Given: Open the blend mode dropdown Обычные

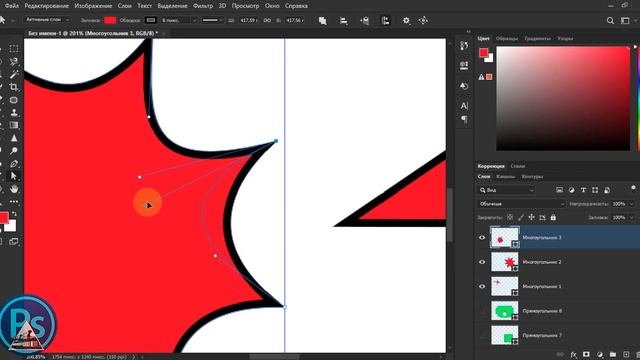Looking at the screenshot, I should click(x=521, y=204).
